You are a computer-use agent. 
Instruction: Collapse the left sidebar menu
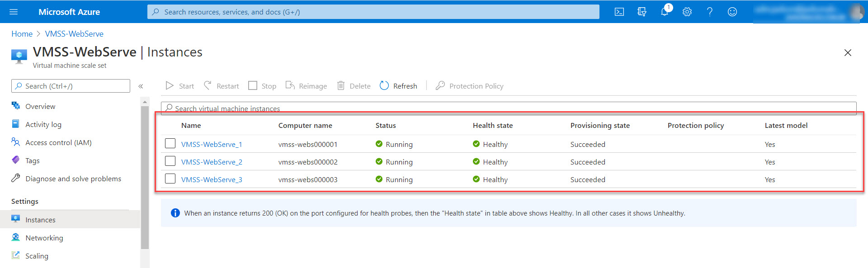tap(141, 86)
